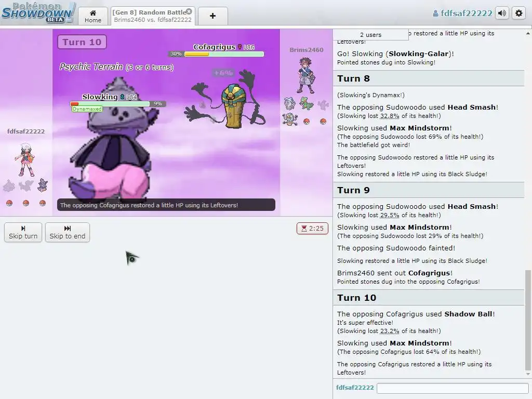Screen dimensions: 532x399
Task: Click the first fainted icon in fdfsaf22222's team
Action: click(x=9, y=186)
